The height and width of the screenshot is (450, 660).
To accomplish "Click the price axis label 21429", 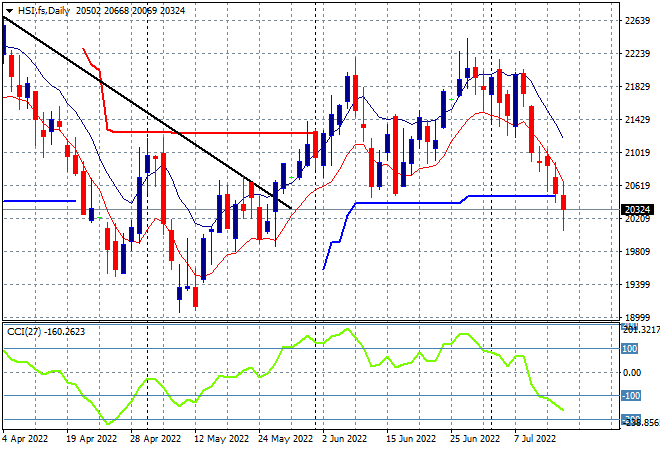I will (x=637, y=120).
